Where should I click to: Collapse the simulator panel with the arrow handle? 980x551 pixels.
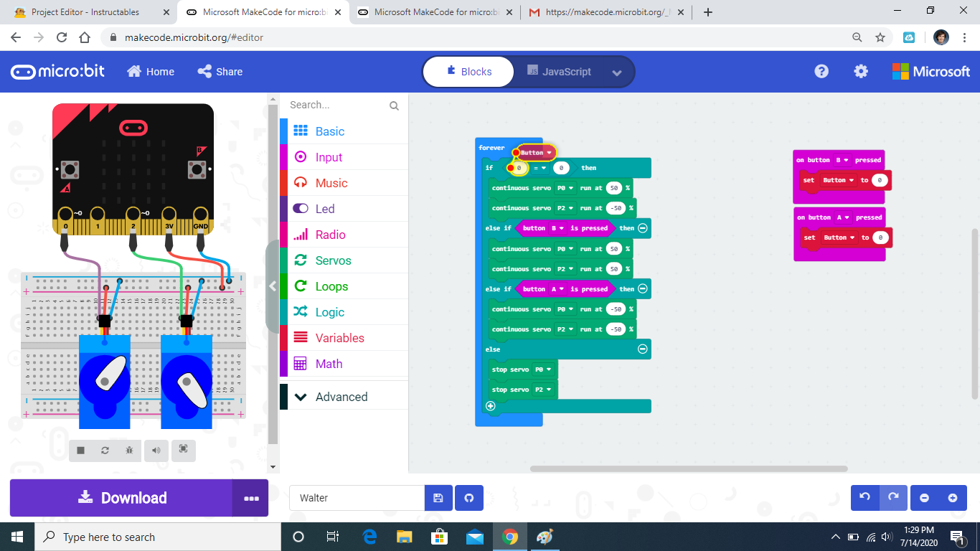(273, 286)
